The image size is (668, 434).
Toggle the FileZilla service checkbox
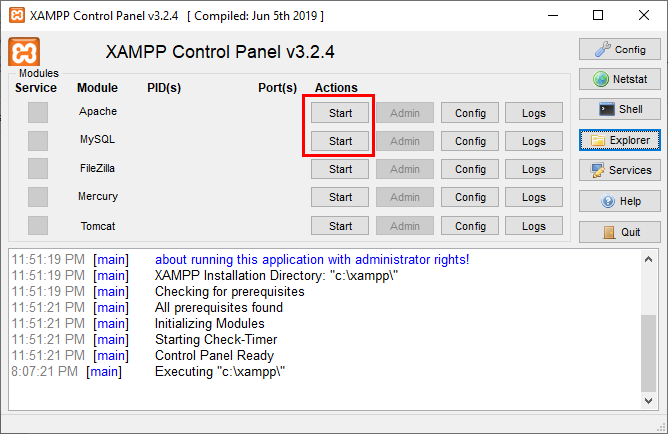tap(38, 169)
